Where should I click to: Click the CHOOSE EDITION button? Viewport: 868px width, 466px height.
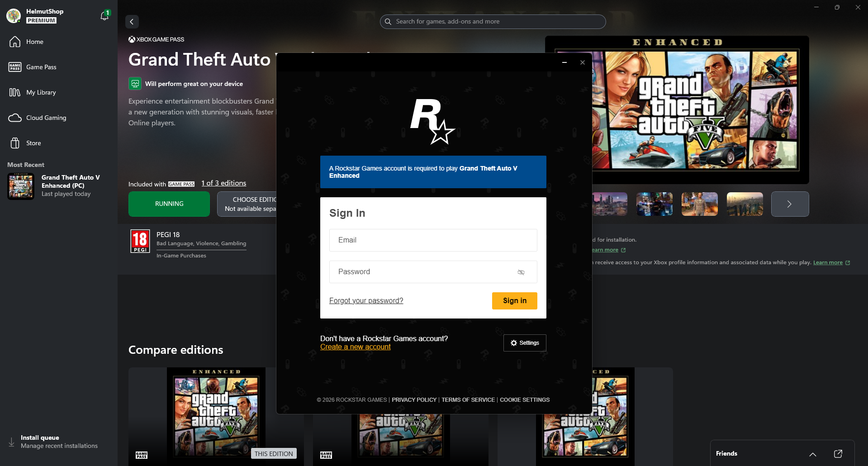pos(247,204)
